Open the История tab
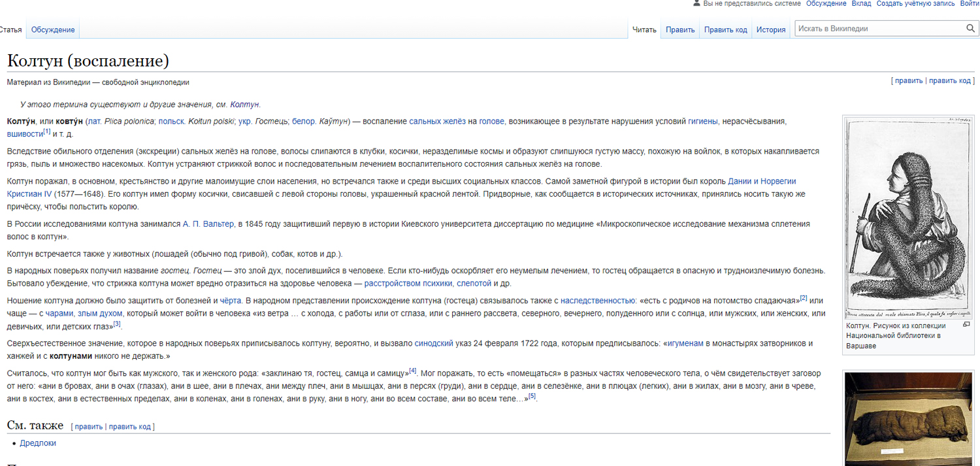Viewport: 980px width, 466px height. (771, 29)
